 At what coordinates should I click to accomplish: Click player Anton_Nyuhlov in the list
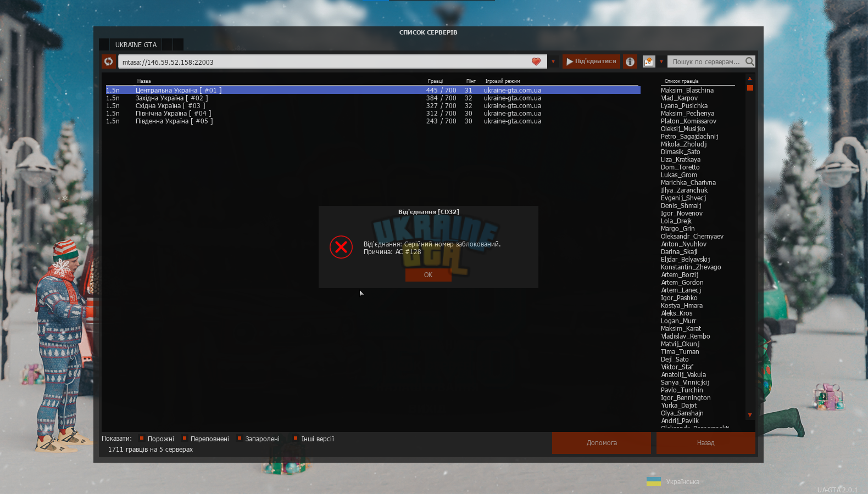[684, 244]
